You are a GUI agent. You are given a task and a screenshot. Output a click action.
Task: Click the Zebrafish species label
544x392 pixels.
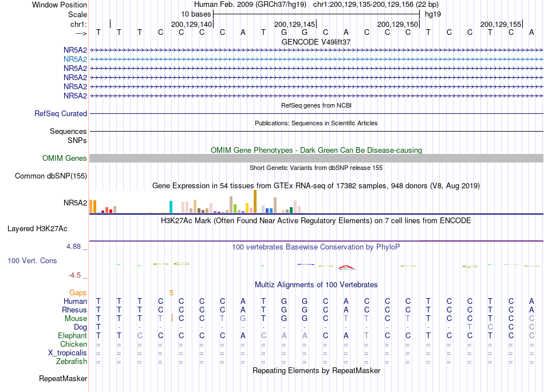point(72,362)
